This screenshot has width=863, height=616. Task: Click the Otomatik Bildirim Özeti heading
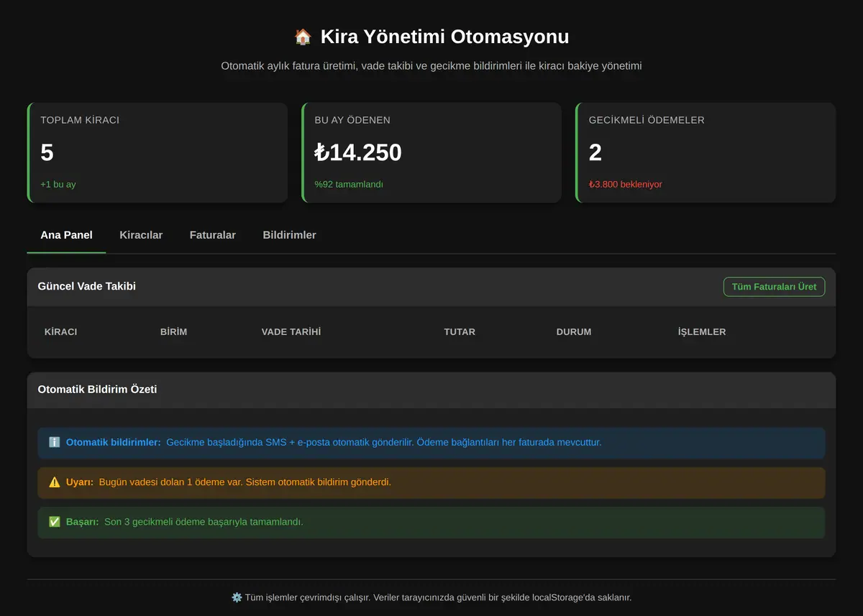[97, 389]
